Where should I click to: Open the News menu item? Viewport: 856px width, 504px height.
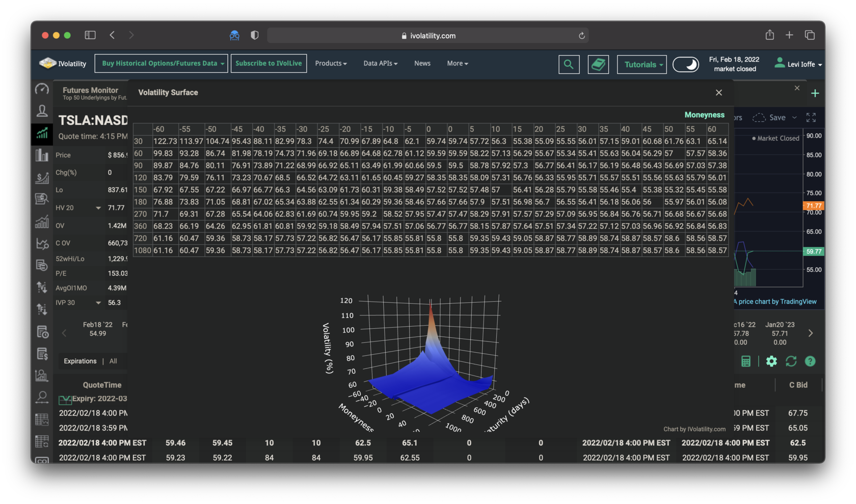coord(422,64)
